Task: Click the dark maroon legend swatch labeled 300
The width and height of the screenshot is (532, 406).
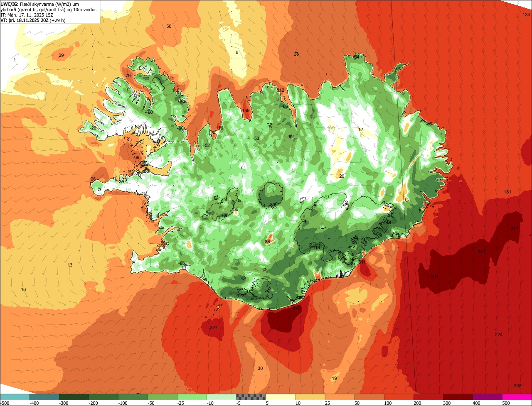Action: [458, 397]
